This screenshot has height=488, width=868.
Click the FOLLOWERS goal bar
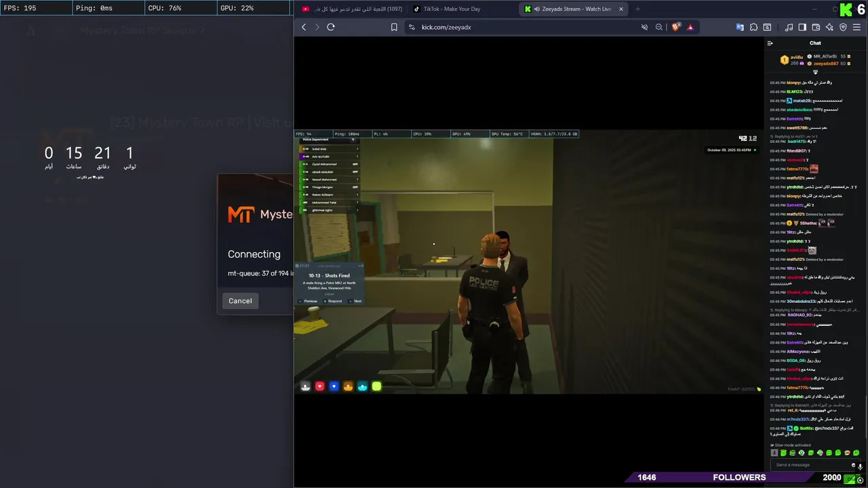click(739, 478)
